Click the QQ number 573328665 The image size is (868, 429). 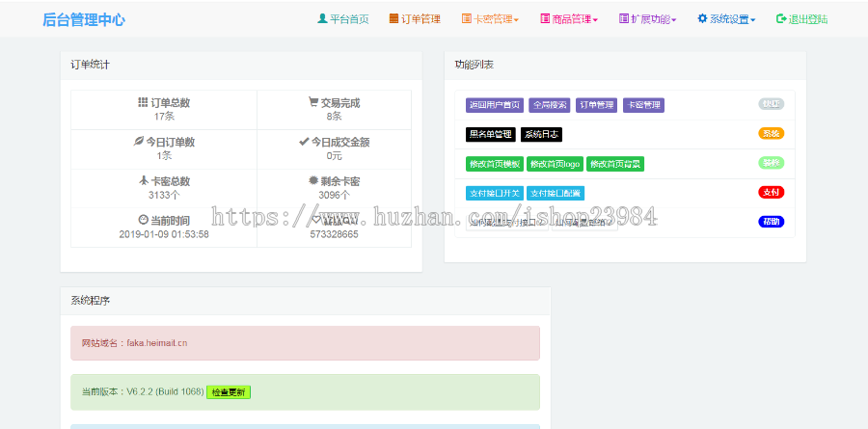pyautogui.click(x=334, y=234)
